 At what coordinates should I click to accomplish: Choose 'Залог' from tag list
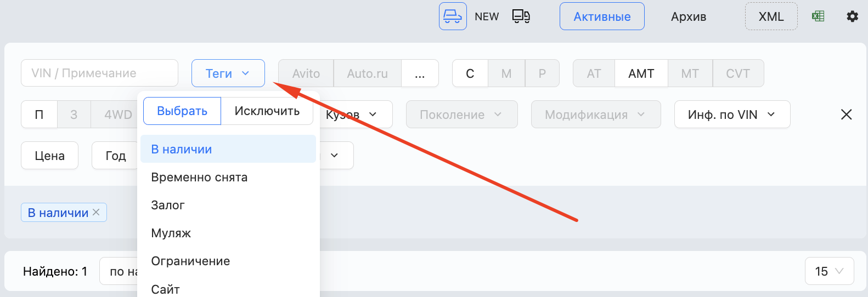click(x=168, y=205)
